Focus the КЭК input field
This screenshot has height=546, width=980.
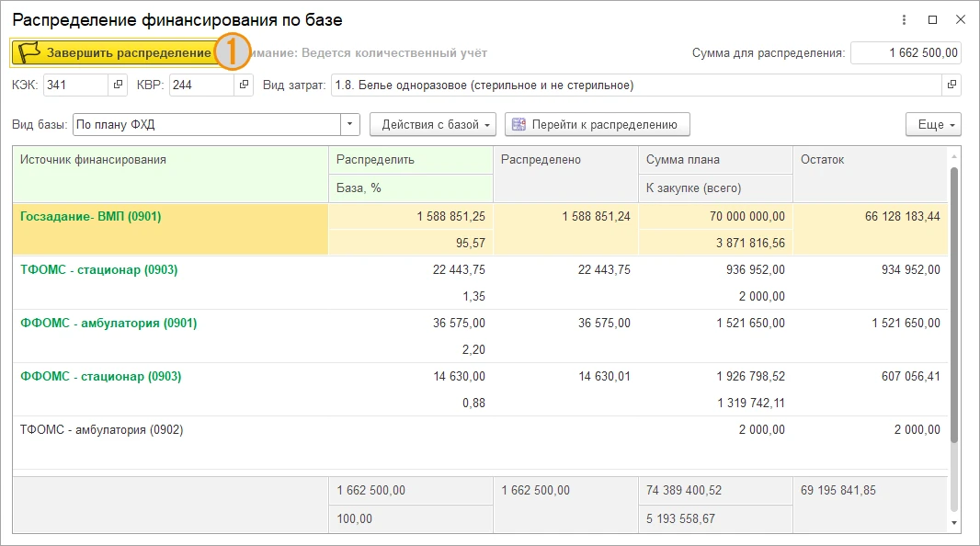pos(75,85)
